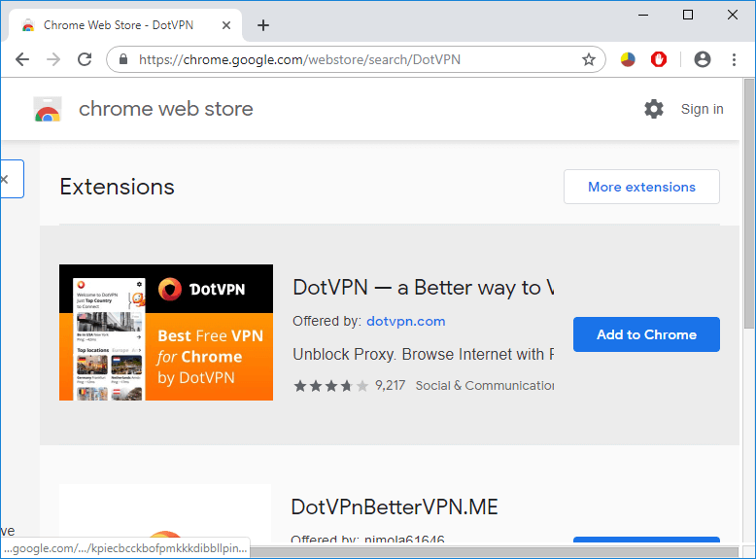Add DotVPN to Chrome
The width and height of the screenshot is (756, 559).
tap(646, 334)
